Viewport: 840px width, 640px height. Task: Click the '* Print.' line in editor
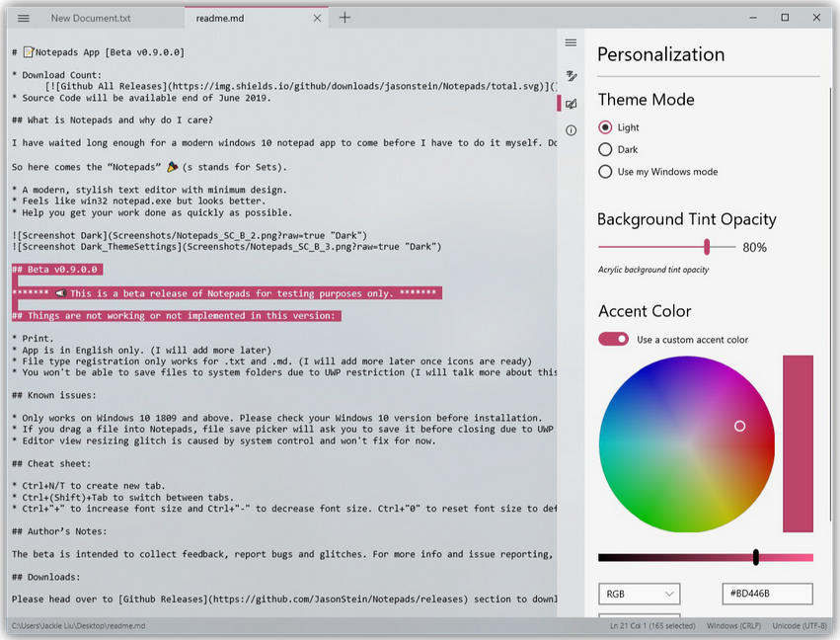[34, 338]
